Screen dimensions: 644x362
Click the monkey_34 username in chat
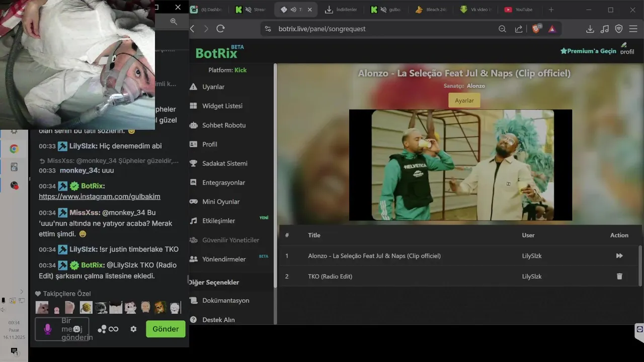[78, 170]
